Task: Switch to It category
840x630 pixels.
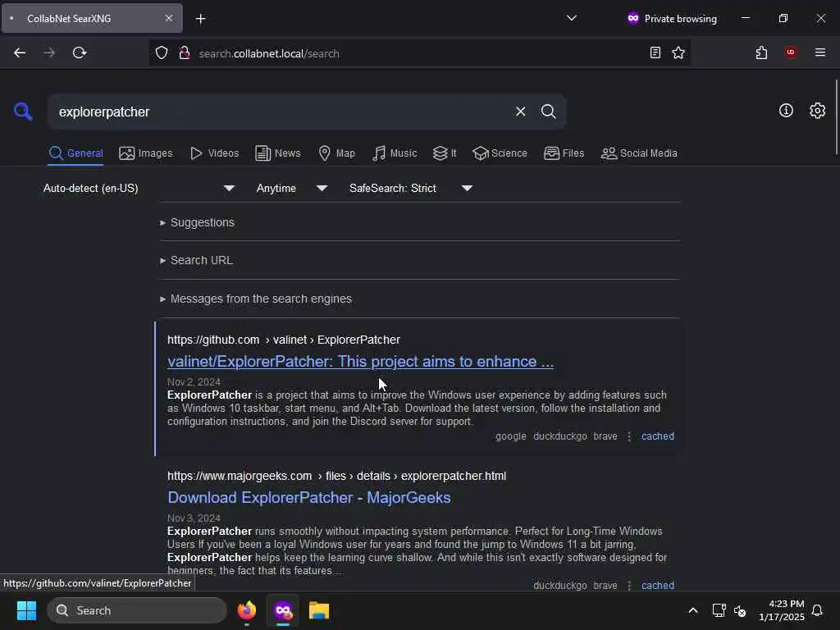Action: coord(445,153)
